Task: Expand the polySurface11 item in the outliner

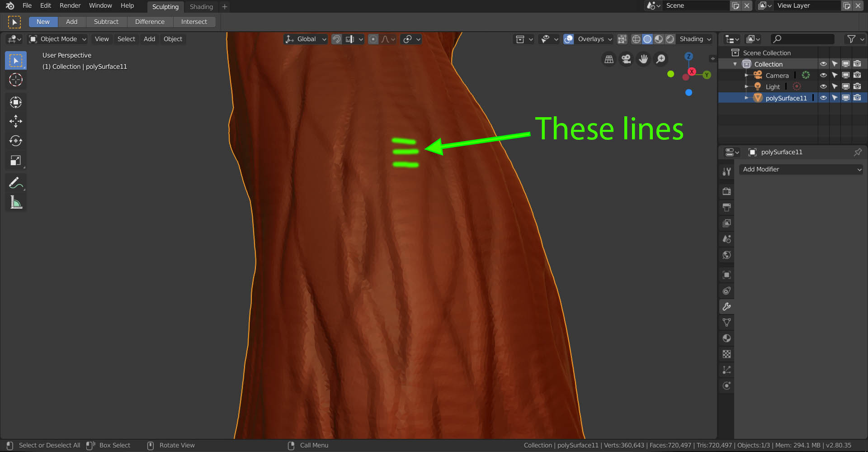Action: coord(746,97)
